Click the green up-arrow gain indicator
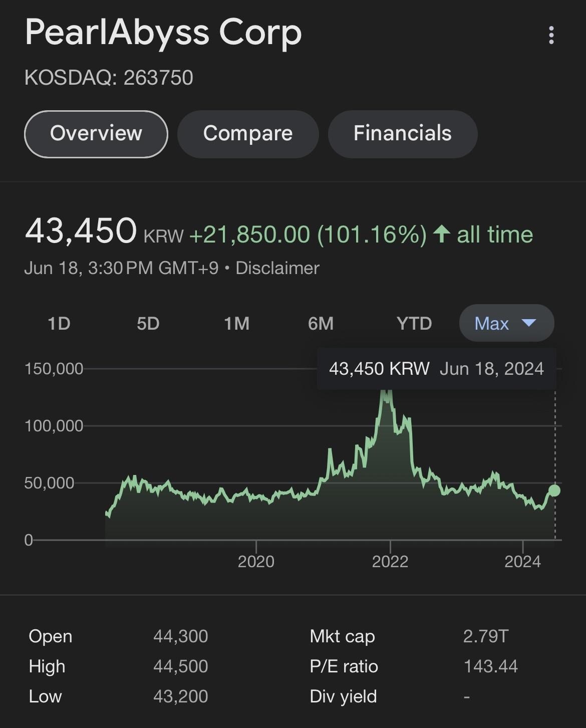This screenshot has width=586, height=728. (x=441, y=234)
